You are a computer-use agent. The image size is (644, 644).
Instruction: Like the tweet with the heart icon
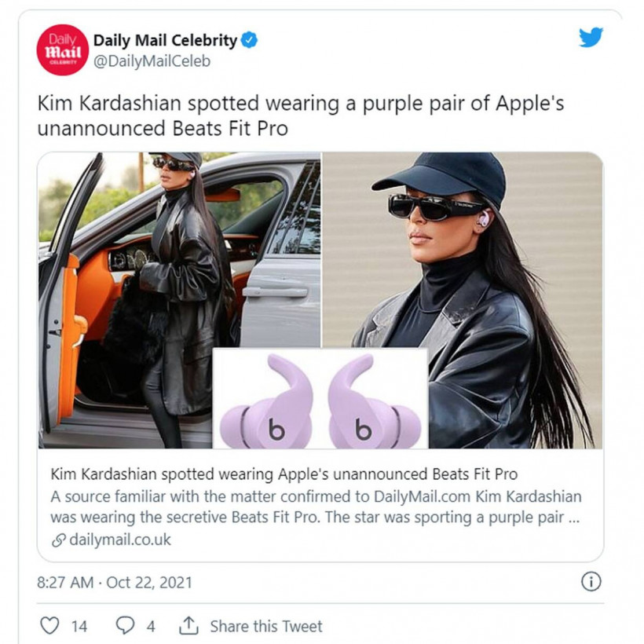tap(49, 625)
